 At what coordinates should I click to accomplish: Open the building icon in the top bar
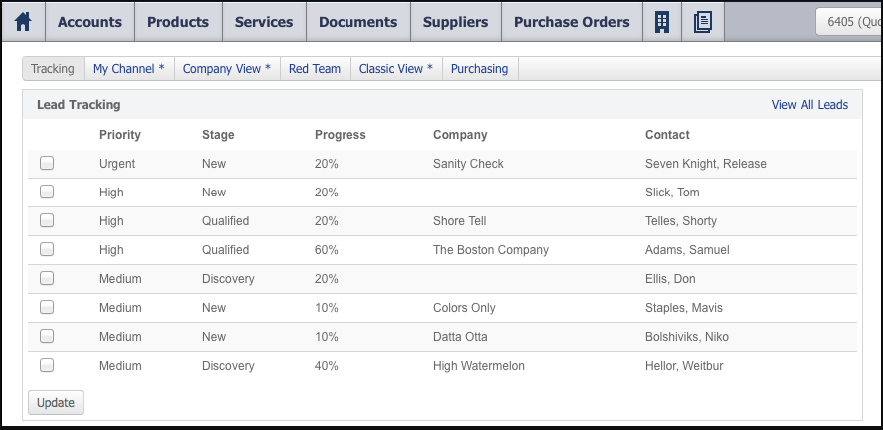coord(661,22)
